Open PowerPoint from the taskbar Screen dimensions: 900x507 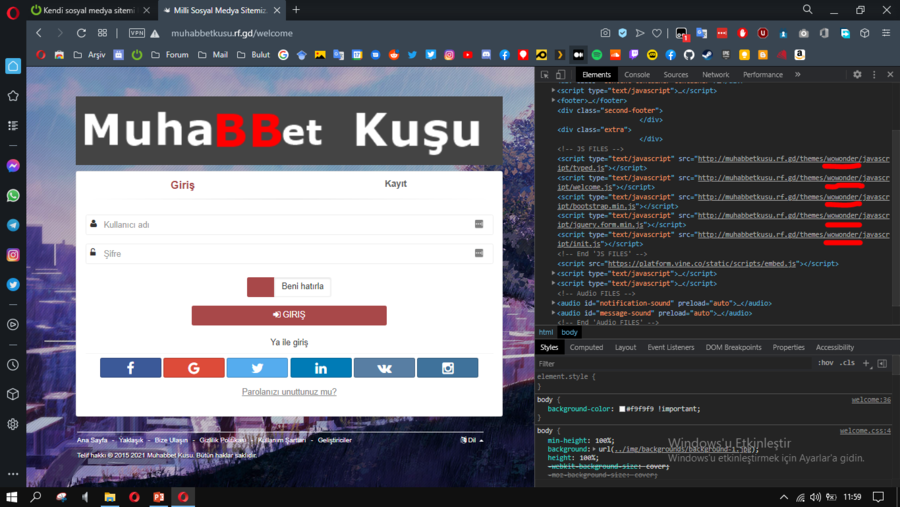159,497
